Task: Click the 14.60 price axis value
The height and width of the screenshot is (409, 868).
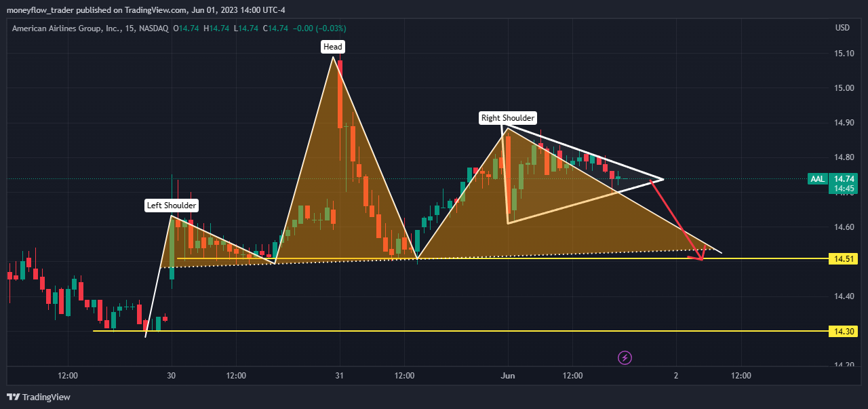Action: (x=844, y=227)
